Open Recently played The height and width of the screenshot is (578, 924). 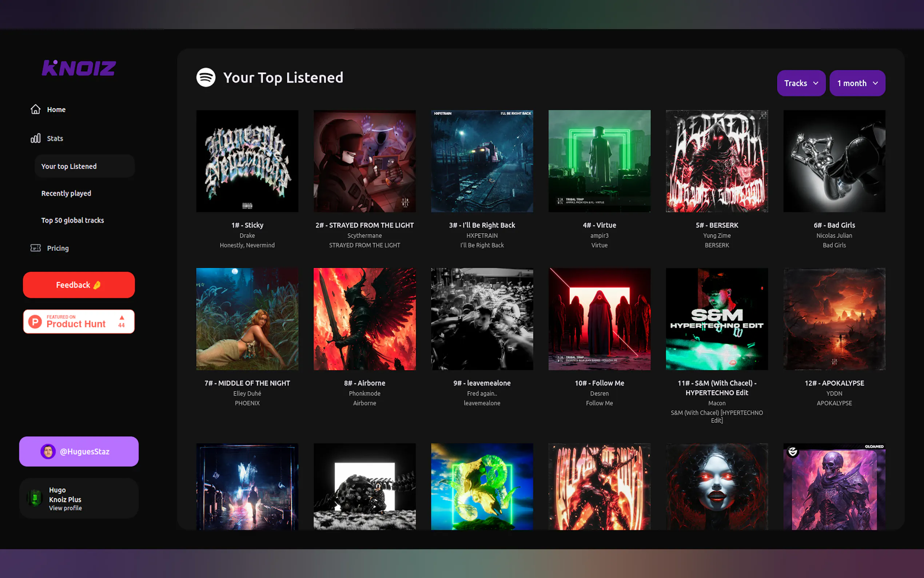point(66,193)
